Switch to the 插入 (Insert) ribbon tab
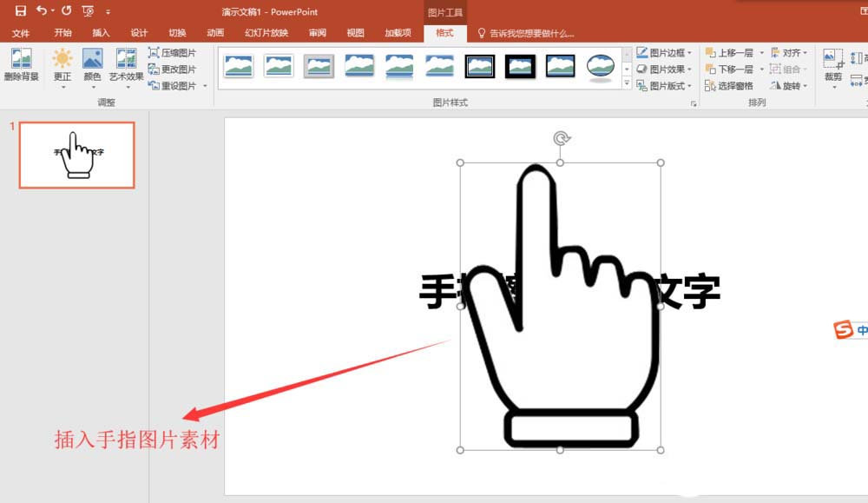 (x=101, y=32)
